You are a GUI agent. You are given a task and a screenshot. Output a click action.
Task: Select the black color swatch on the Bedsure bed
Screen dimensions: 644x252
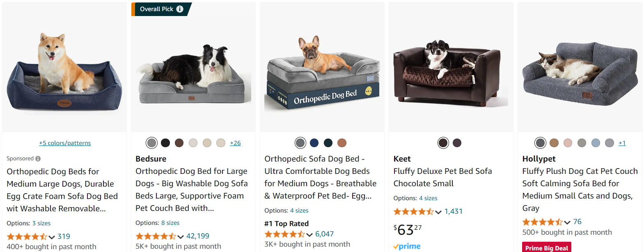[165, 143]
